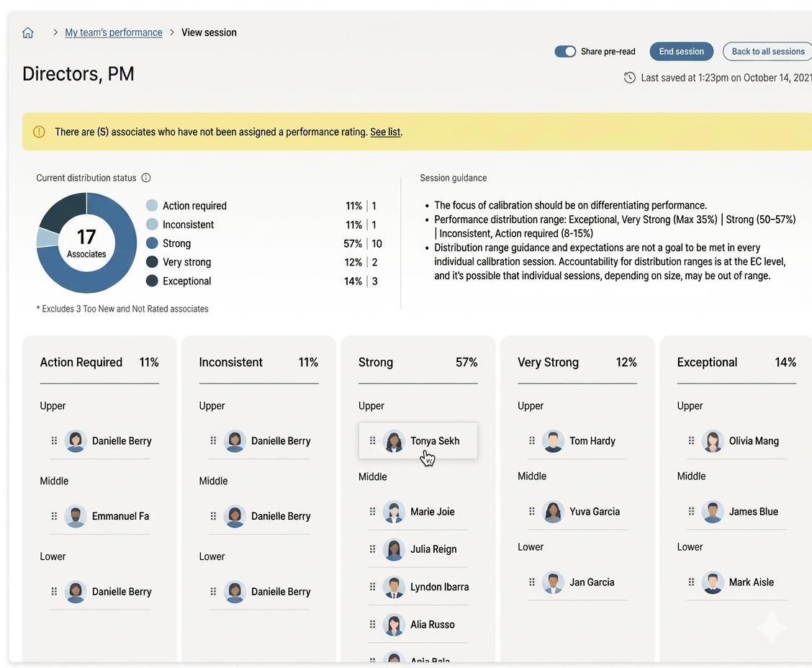Click the Action required legend swatch
Image resolution: width=812 pixels, height=668 pixels.
[152, 206]
